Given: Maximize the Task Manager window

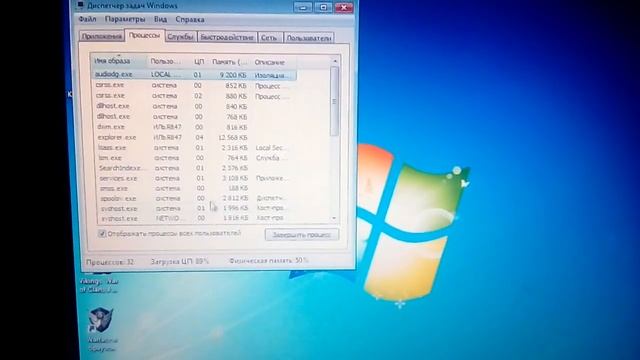Looking at the screenshot, I should point(323,7).
